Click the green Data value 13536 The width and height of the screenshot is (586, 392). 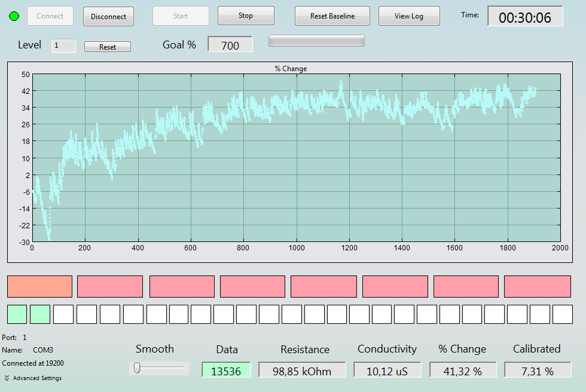(226, 370)
